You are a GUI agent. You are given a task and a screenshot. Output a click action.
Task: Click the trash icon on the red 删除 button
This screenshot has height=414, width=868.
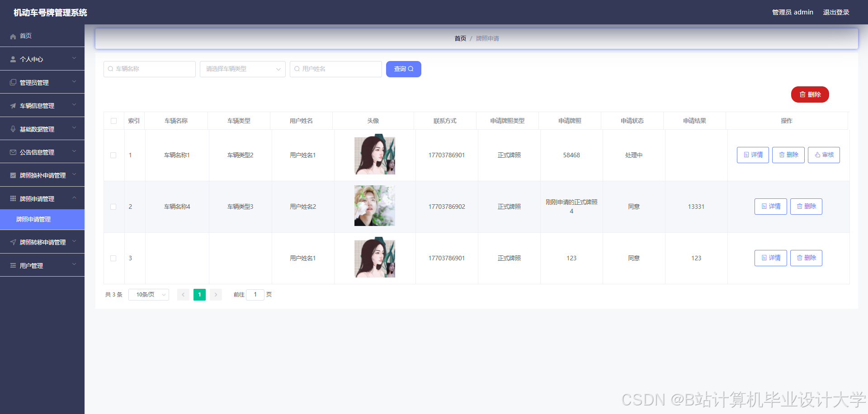(802, 94)
